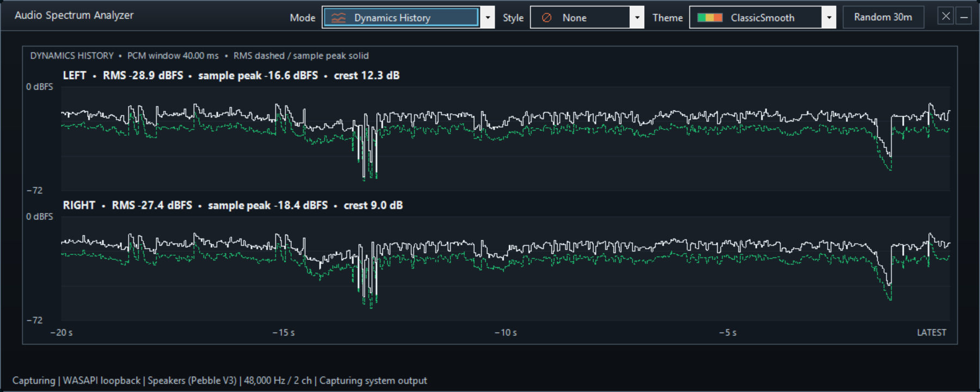Click the LEFT channel label
The image size is (980, 392).
coord(75,76)
